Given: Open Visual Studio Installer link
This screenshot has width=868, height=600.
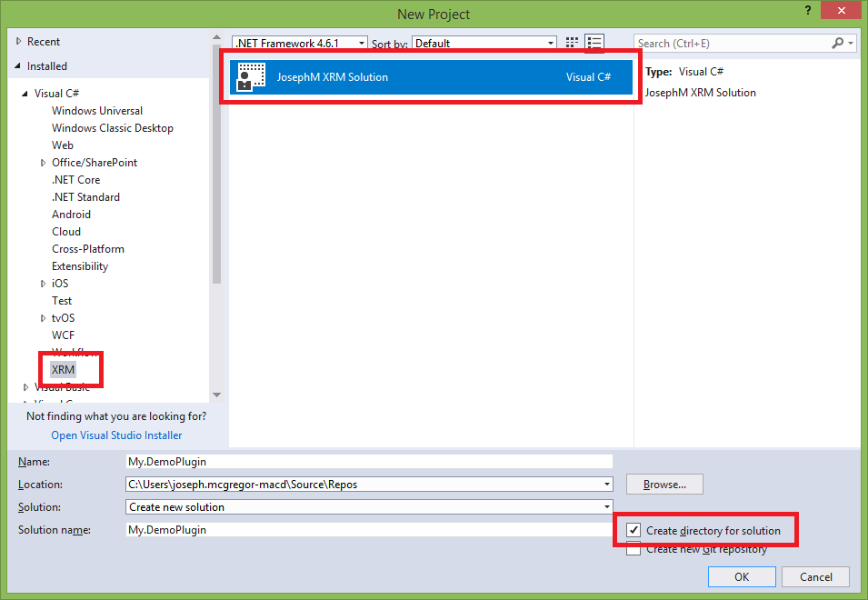Looking at the screenshot, I should click(x=116, y=435).
